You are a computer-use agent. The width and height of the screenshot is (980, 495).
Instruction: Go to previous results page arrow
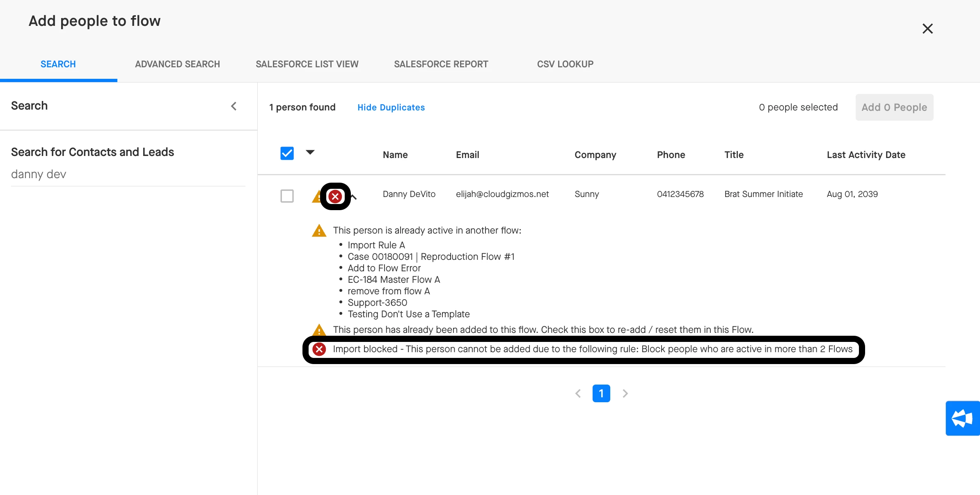point(578,394)
